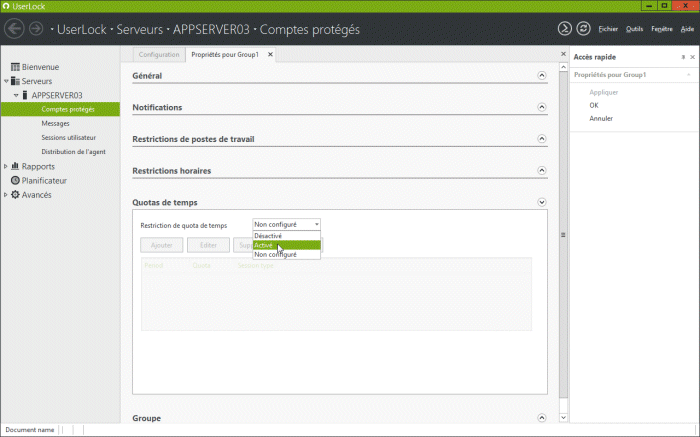This screenshot has width=700, height=437.
Task: Select Serveurs in the navigation tree
Action: [x=37, y=81]
